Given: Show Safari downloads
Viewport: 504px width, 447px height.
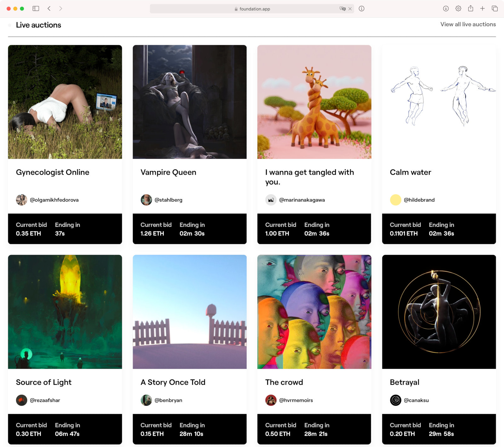Looking at the screenshot, I should point(446,9).
